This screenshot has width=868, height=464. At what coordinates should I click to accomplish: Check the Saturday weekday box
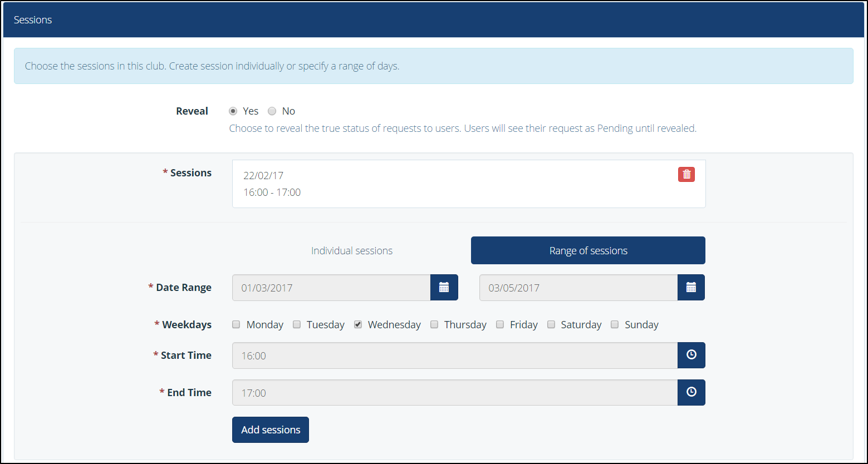(551, 324)
